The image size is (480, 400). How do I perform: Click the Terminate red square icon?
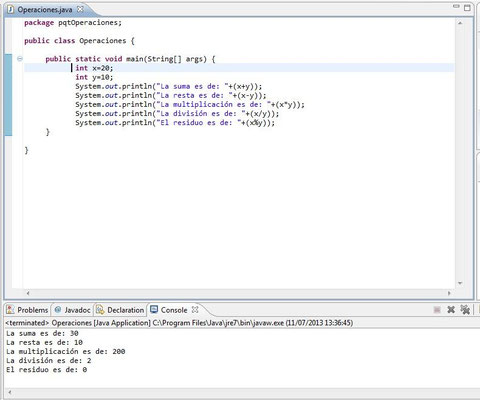pos(437,310)
